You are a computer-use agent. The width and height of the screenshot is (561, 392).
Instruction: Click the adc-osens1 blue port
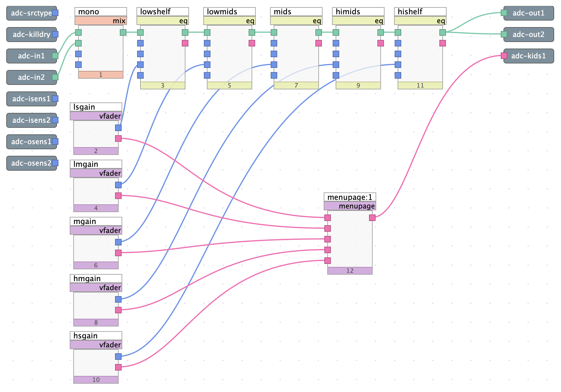(x=55, y=141)
